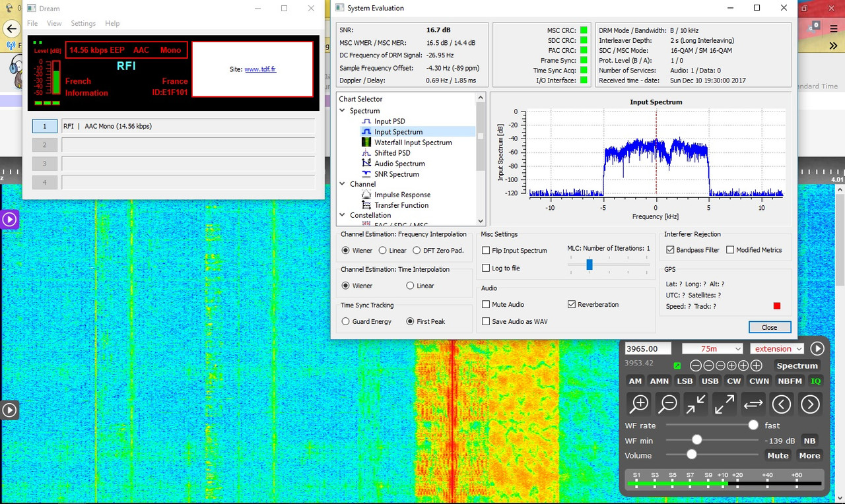The image size is (845, 504).
Task: Click the Close button in System Evaluation
Action: click(770, 327)
